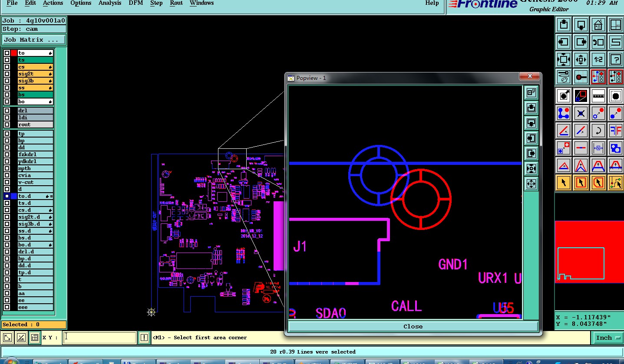
Task: Open the Edit menu
Action: point(30,3)
